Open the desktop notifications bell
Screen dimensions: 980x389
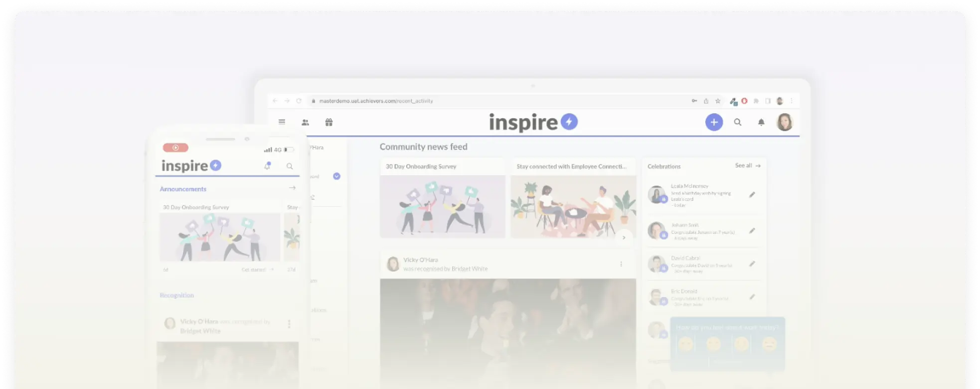tap(761, 122)
